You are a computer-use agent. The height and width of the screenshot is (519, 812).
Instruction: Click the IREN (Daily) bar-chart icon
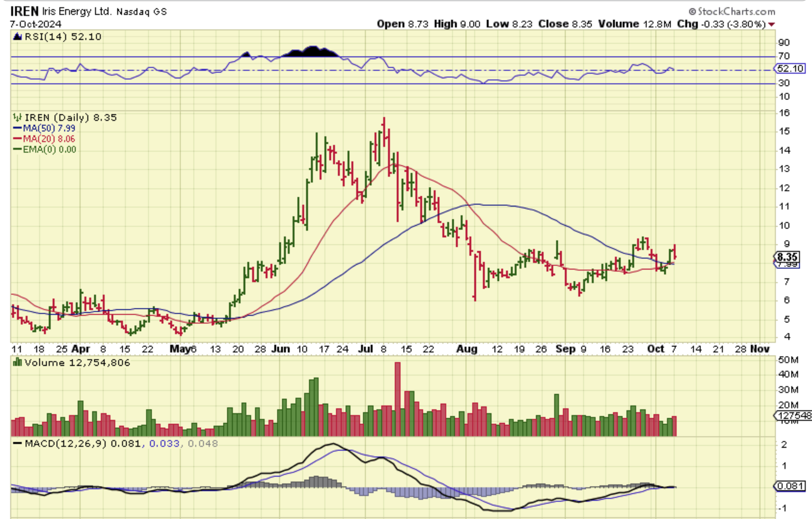[17, 118]
